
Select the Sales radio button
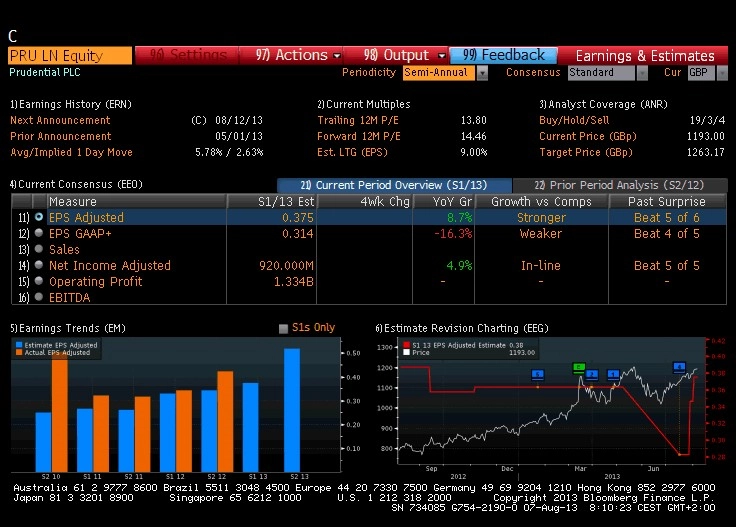click(x=39, y=249)
